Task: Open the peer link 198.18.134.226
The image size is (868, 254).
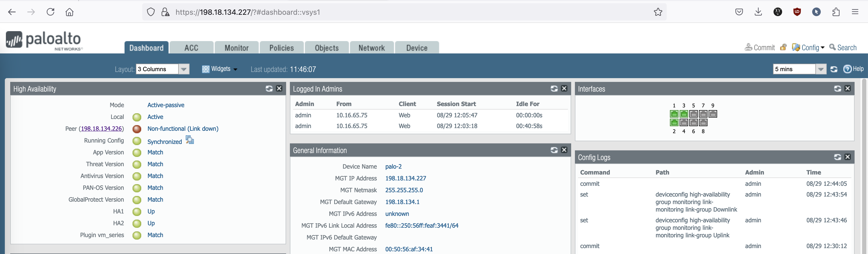Action: (x=101, y=129)
